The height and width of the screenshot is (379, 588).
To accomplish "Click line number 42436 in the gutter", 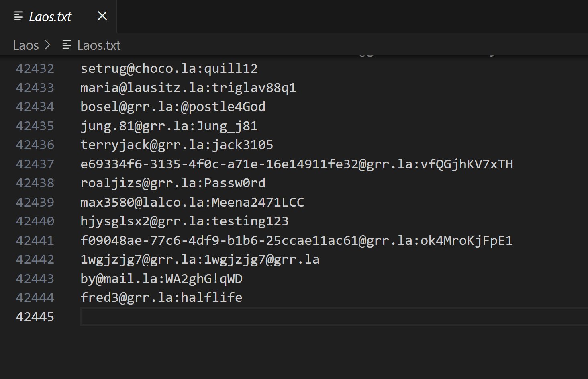I will click(x=35, y=145).
